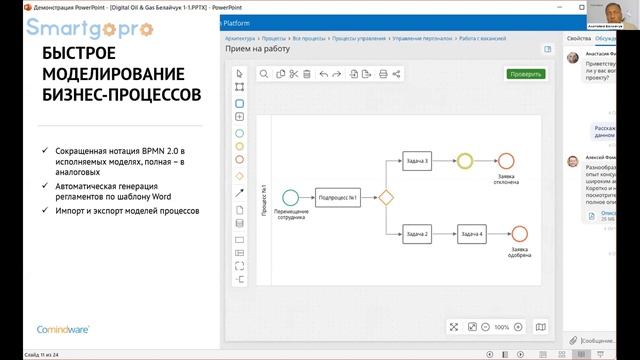Open the Работа с вакансией breadcrumb
640x360 pixels.
(x=482, y=38)
